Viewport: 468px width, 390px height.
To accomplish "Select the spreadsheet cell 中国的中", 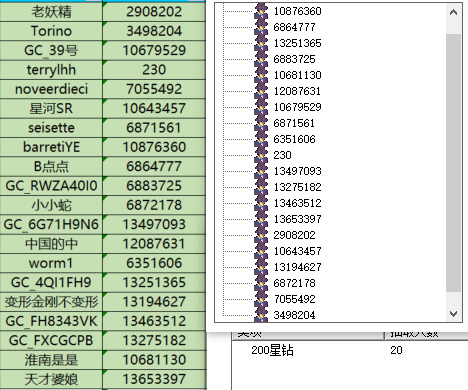I will pyautogui.click(x=51, y=244).
